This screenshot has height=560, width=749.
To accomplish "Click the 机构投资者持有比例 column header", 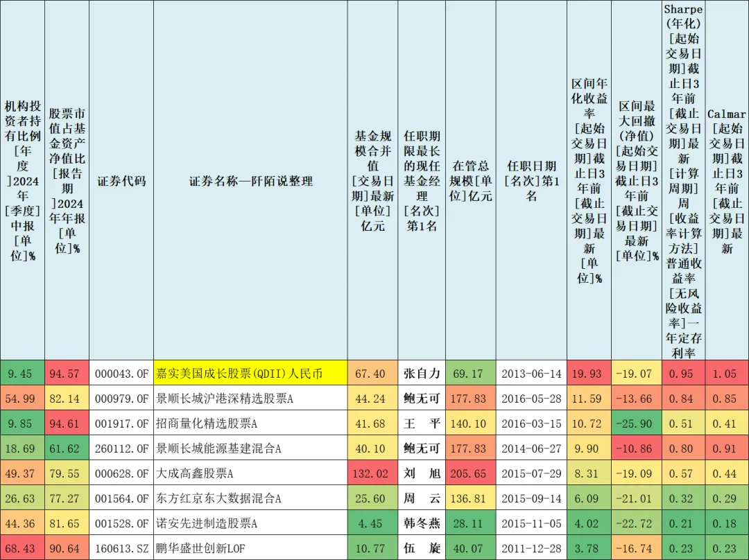I will click(22, 181).
